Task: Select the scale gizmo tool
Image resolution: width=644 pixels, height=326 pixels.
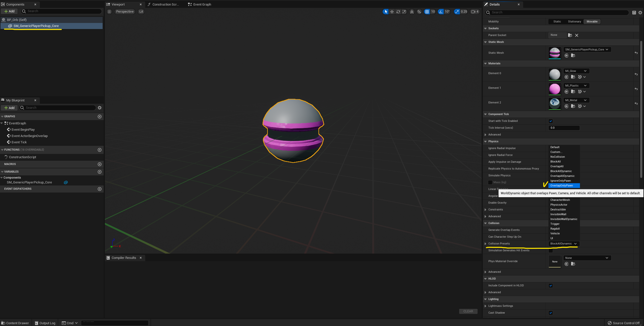Action: tap(404, 12)
